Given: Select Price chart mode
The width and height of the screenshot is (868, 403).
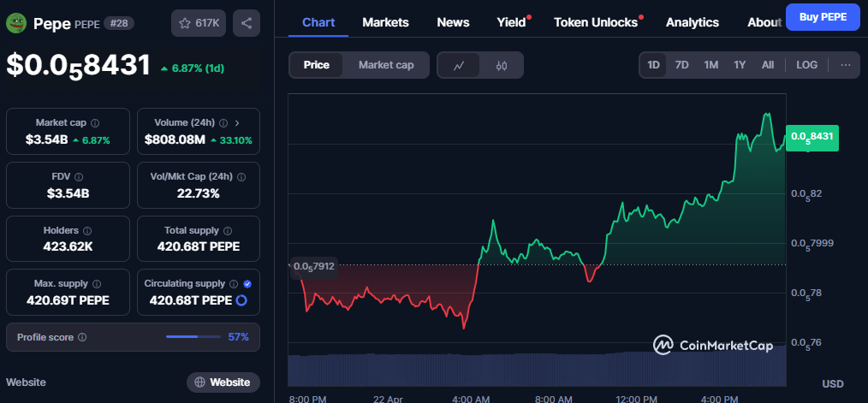Looking at the screenshot, I should [316, 65].
